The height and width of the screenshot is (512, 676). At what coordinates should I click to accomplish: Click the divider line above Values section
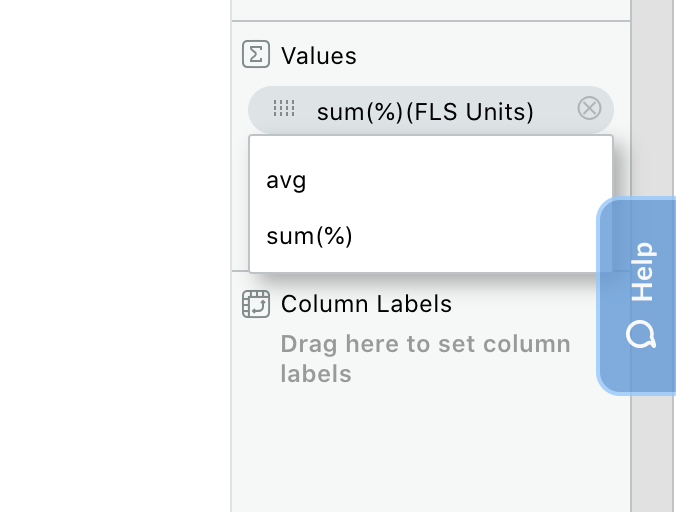coord(431,21)
